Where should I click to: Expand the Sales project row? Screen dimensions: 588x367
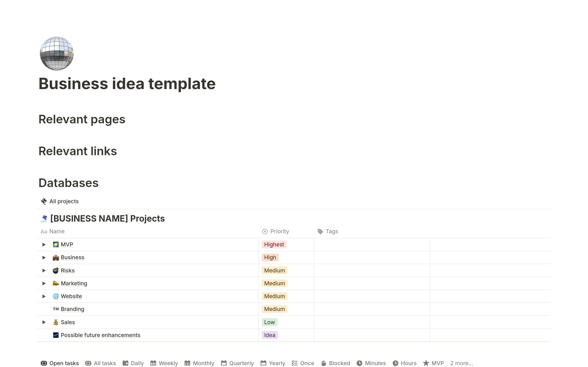pos(44,322)
